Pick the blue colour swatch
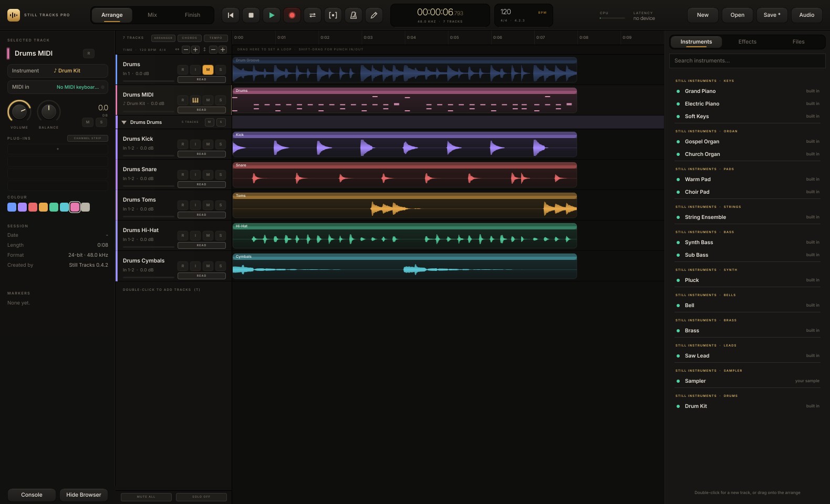The image size is (830, 504). click(12, 207)
